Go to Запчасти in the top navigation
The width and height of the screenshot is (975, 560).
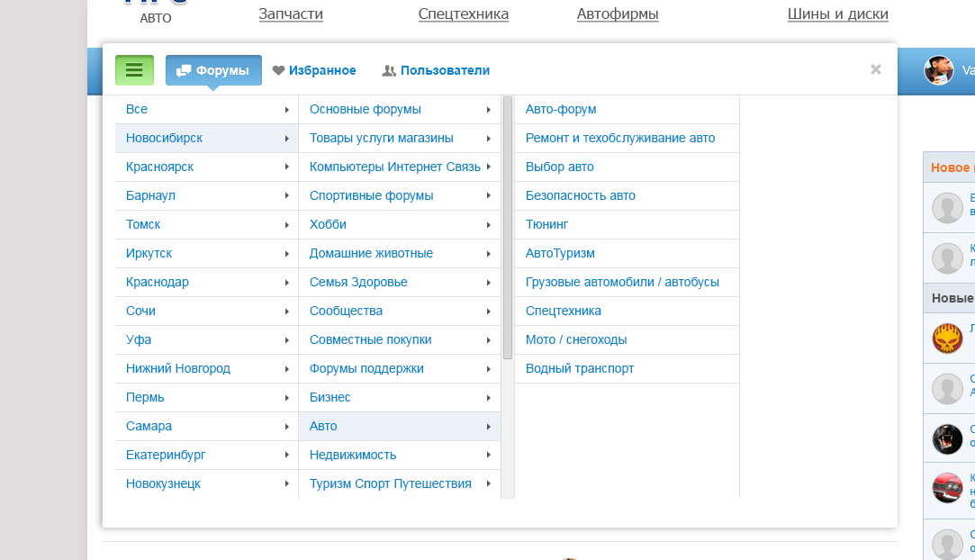[291, 14]
